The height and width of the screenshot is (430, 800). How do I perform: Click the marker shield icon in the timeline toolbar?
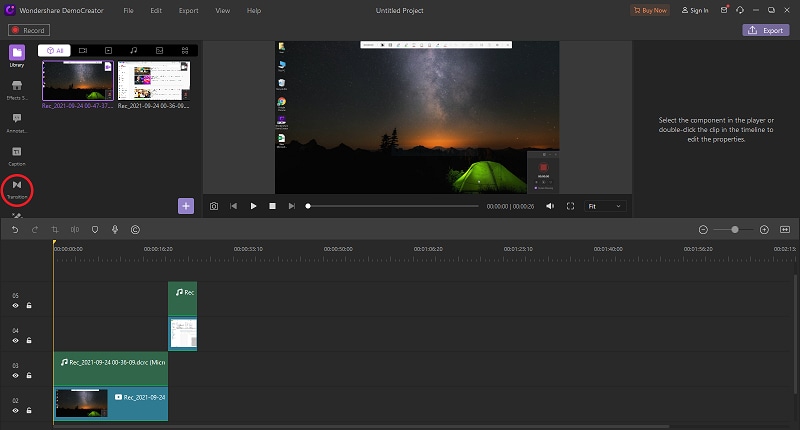point(95,229)
